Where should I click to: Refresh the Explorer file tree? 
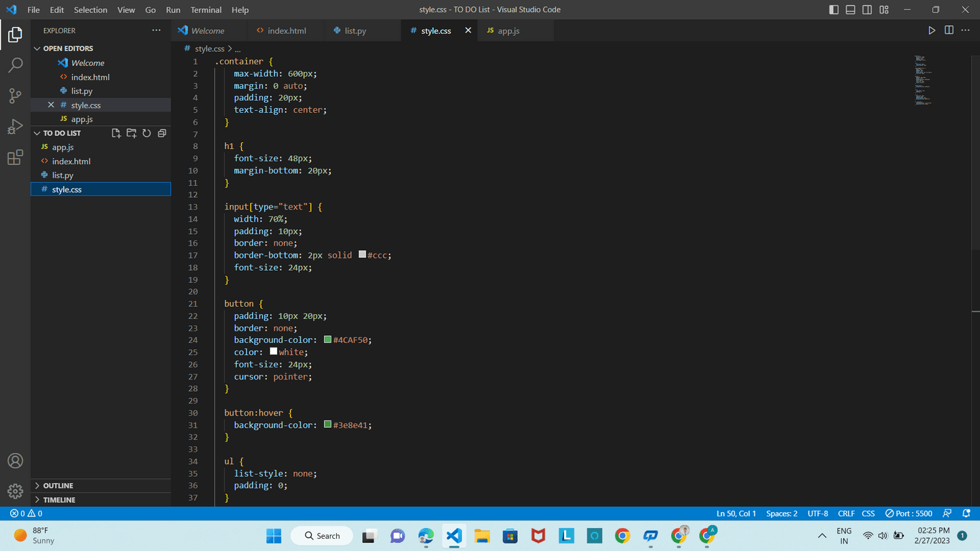(x=146, y=133)
